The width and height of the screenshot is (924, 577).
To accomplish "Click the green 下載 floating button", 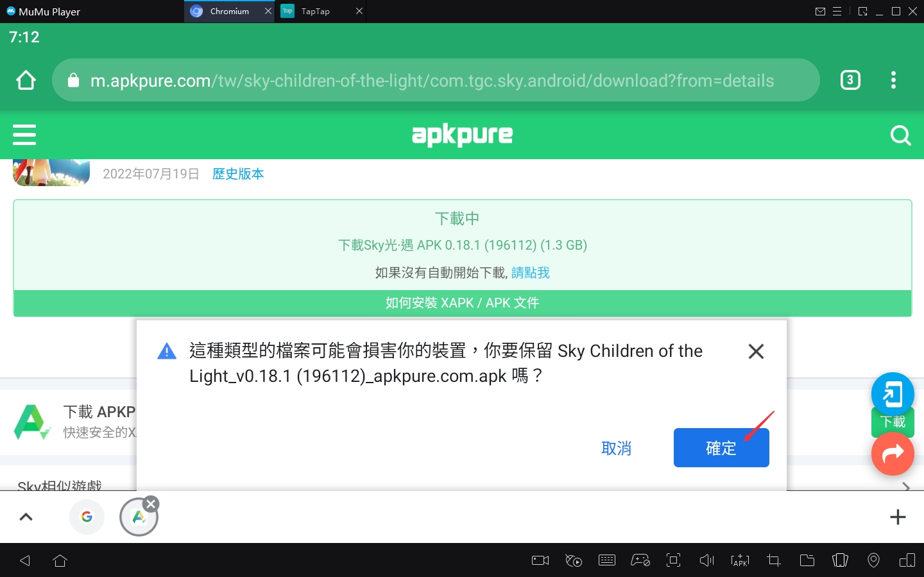I will coord(893,422).
